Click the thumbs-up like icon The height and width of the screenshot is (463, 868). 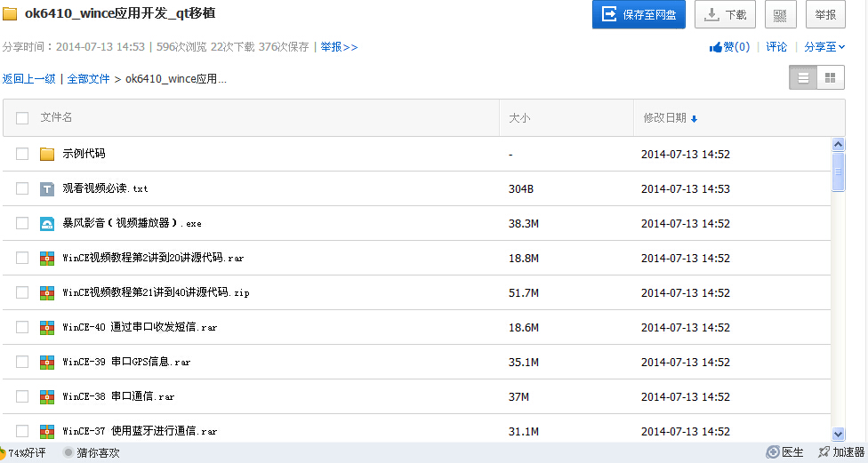pos(715,47)
